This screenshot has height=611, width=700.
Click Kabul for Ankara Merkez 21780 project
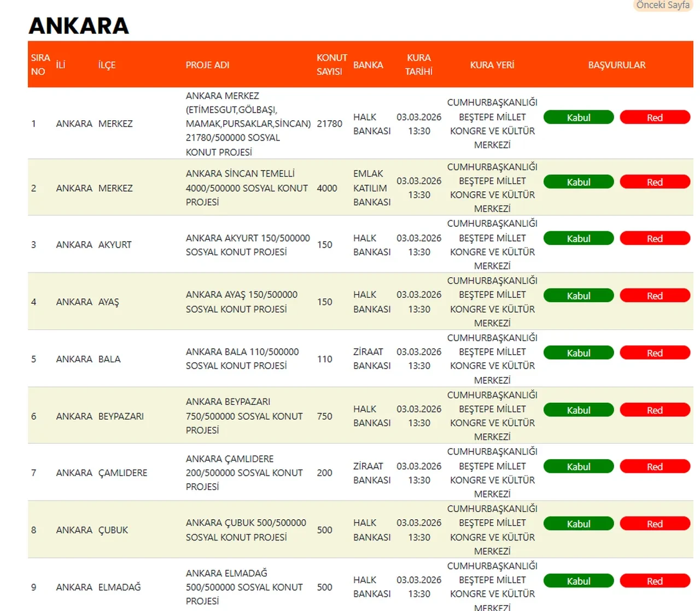point(578,117)
